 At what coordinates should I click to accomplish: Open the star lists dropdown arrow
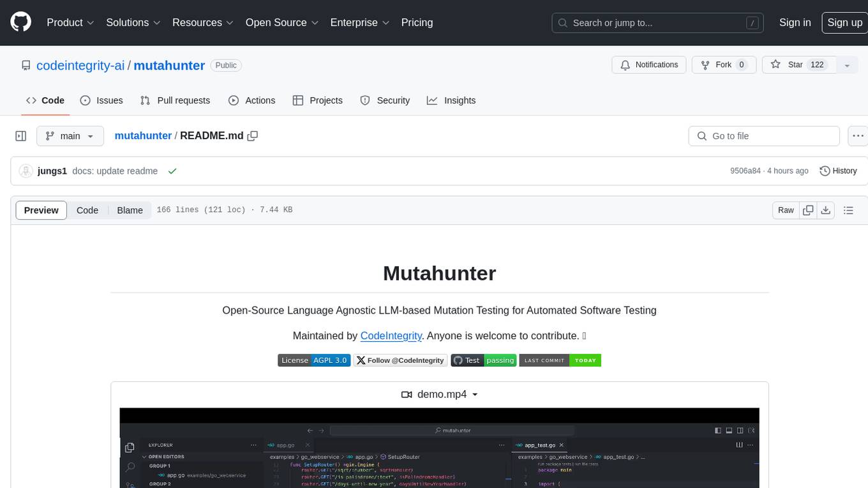847,65
